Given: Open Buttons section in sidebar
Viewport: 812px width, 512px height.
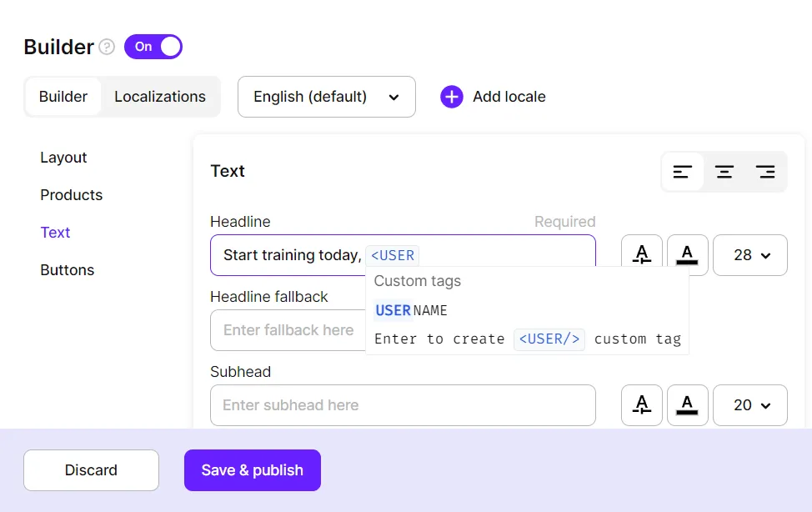Looking at the screenshot, I should tap(67, 270).
